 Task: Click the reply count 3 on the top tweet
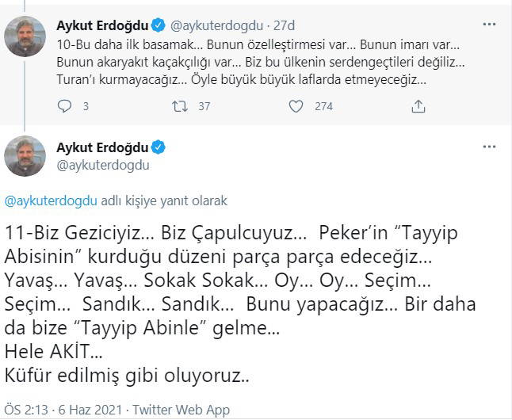(x=86, y=105)
